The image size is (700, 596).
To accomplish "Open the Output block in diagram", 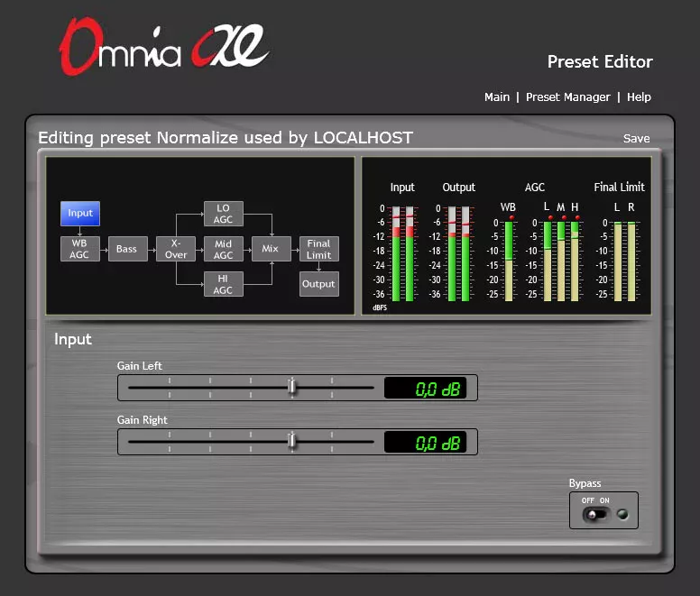I will (x=318, y=284).
